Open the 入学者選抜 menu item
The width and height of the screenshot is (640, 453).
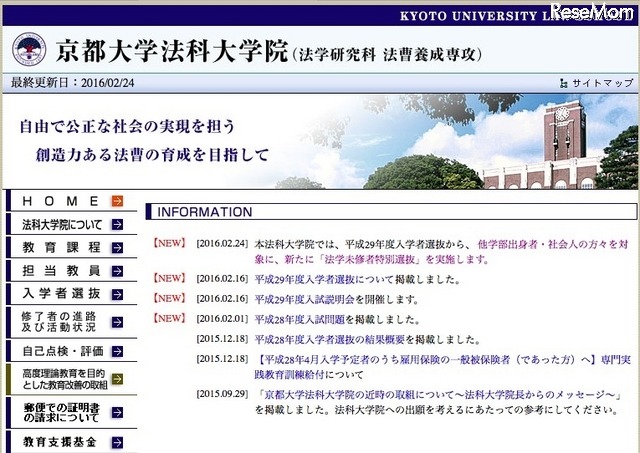click(x=72, y=294)
